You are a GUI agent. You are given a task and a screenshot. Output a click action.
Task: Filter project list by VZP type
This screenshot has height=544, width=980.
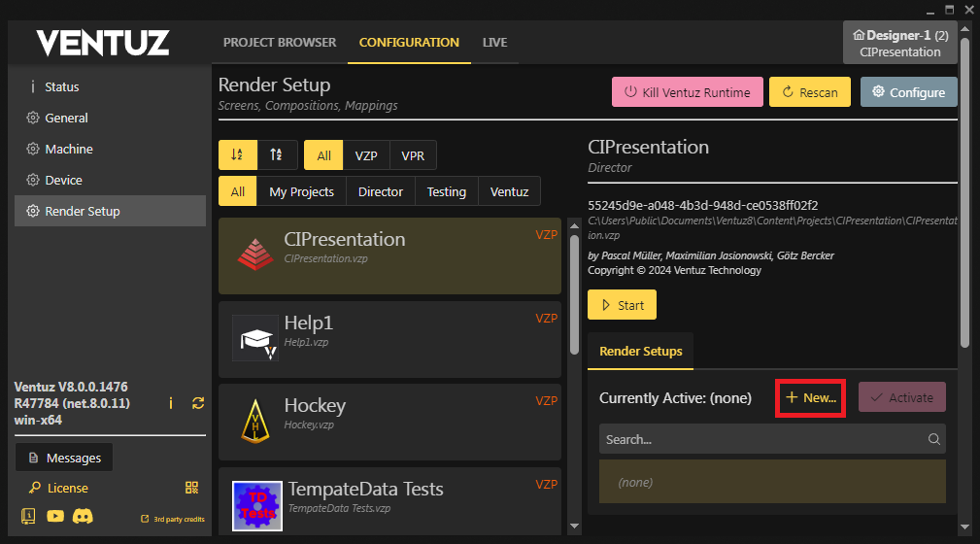click(x=366, y=155)
